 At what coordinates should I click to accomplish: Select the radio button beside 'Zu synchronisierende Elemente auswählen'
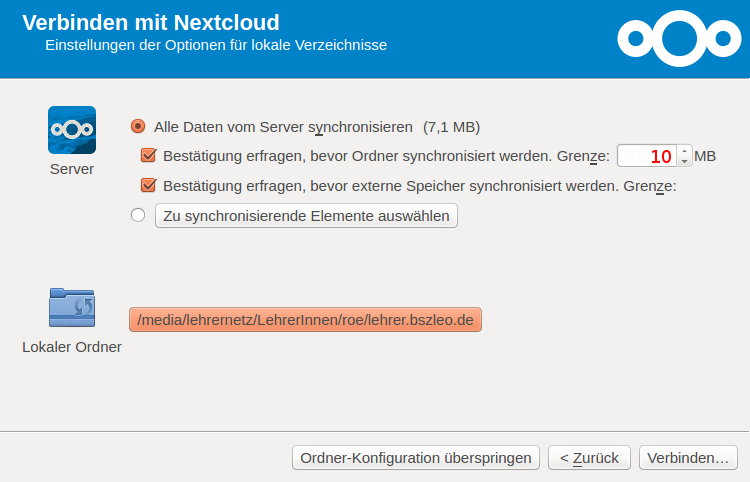tap(138, 215)
